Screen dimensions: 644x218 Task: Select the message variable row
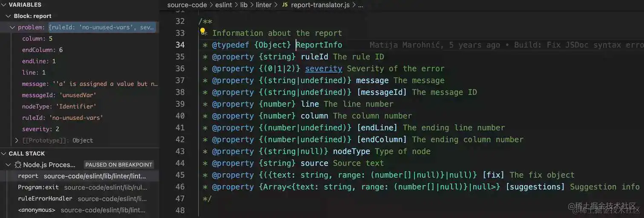point(80,84)
